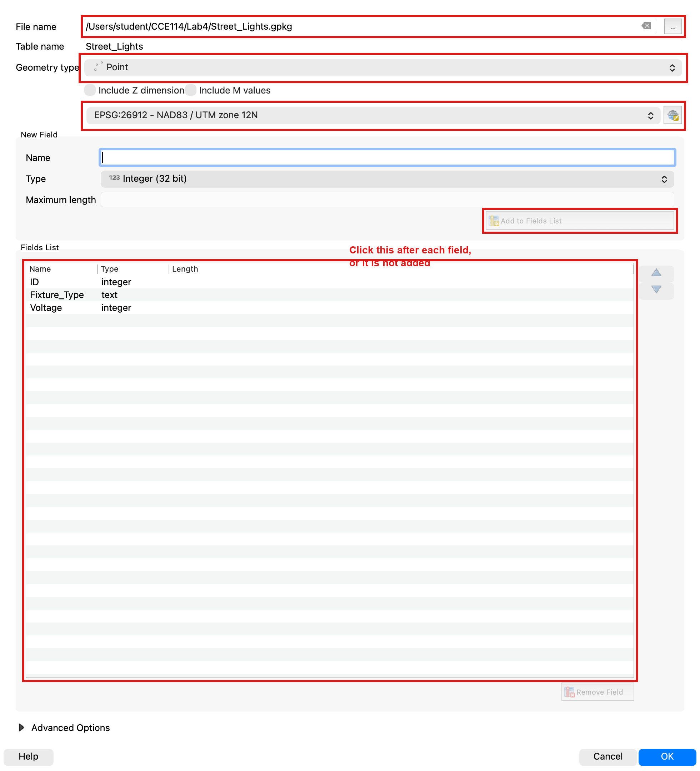Enable Include M values checkbox
Image resolution: width=700 pixels, height=771 pixels.
pyautogui.click(x=191, y=90)
